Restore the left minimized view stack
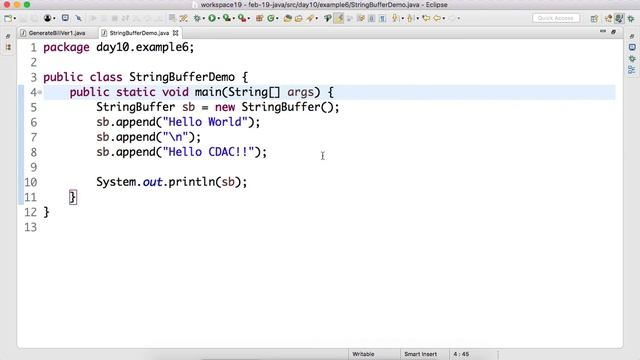Image resolution: width=640 pixels, height=360 pixels. [x=8, y=36]
